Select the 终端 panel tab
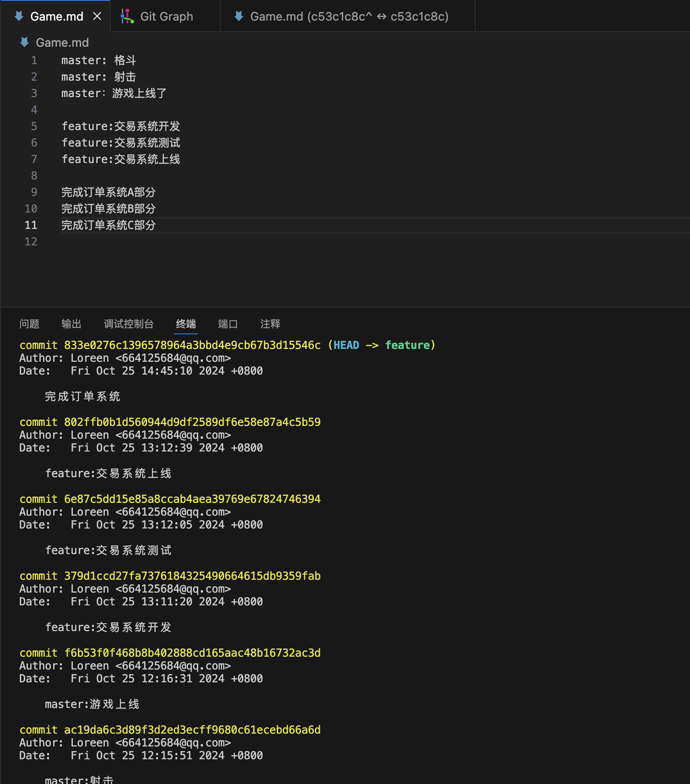The width and height of the screenshot is (690, 784). click(186, 324)
